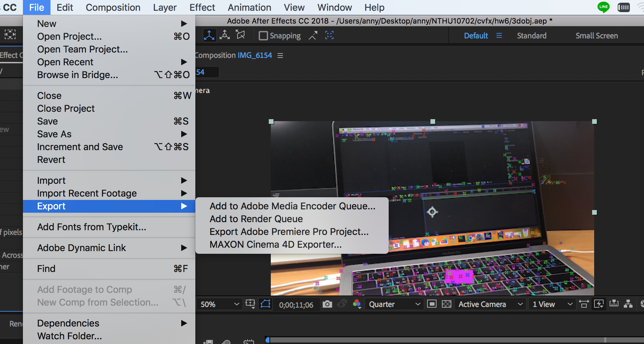The image size is (644, 344).
Task: Open the Composition menu
Action: [x=113, y=7]
